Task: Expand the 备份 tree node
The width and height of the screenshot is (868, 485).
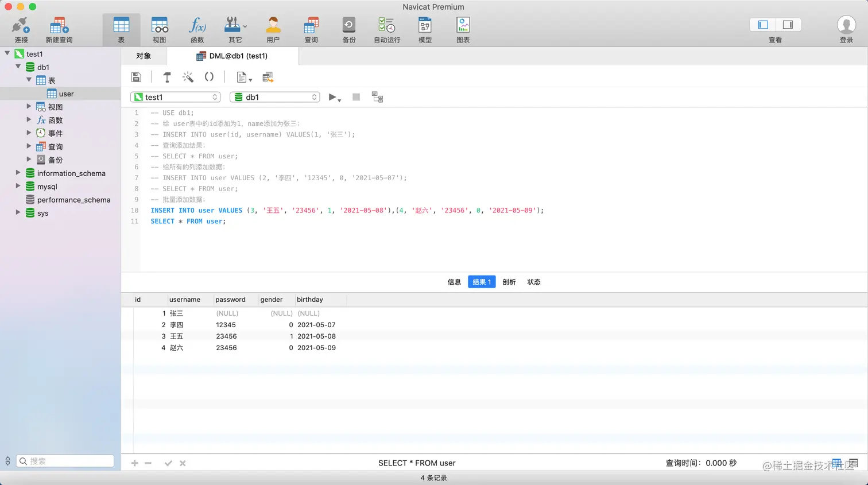Action: 29,159
